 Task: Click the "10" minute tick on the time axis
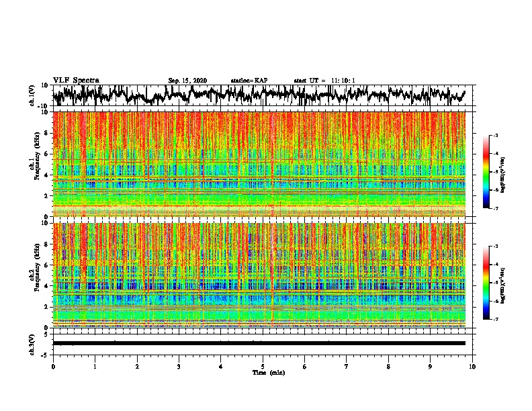(x=472, y=367)
